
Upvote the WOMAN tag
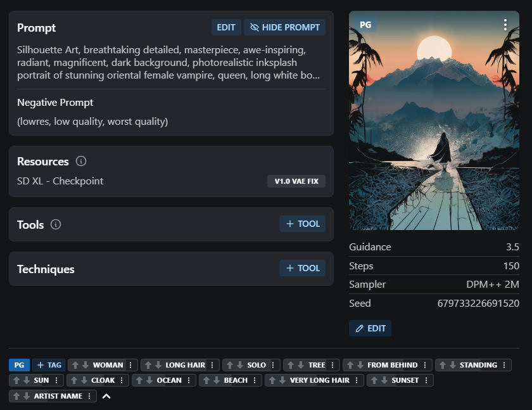(x=75, y=365)
